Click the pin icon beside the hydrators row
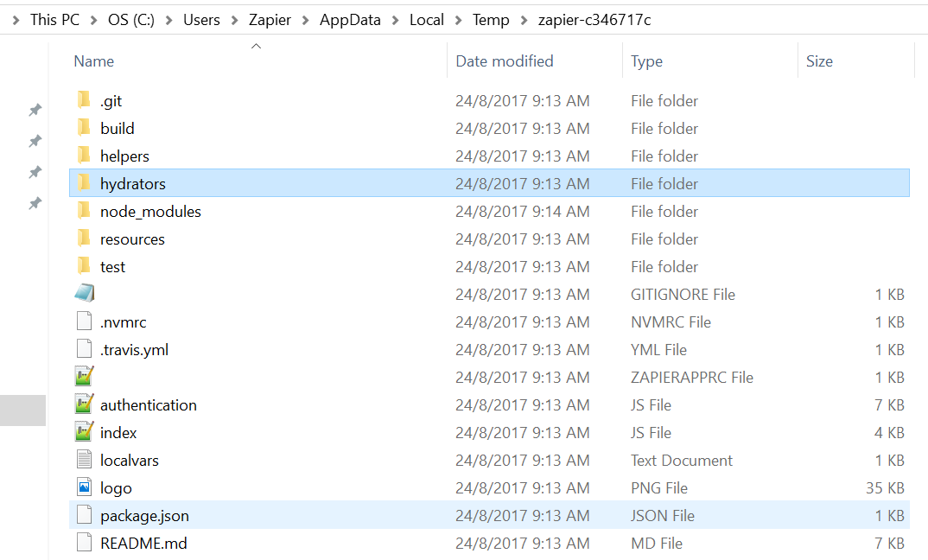This screenshot has height=560, width=928. coord(35,172)
